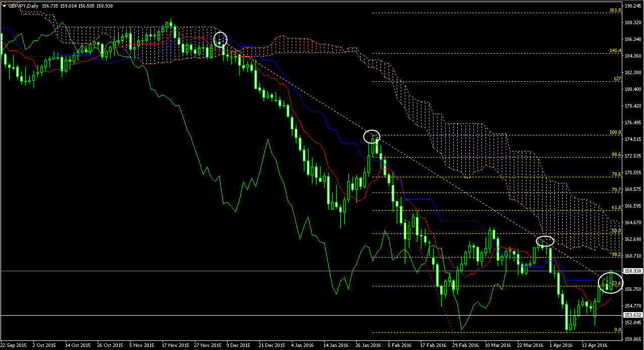Click the 190.245 price axis label

click(x=633, y=6)
